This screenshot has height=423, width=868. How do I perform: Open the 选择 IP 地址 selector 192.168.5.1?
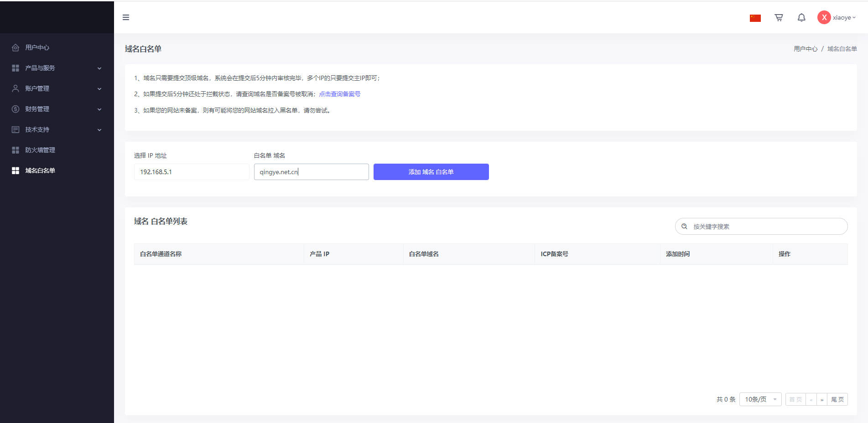click(192, 172)
